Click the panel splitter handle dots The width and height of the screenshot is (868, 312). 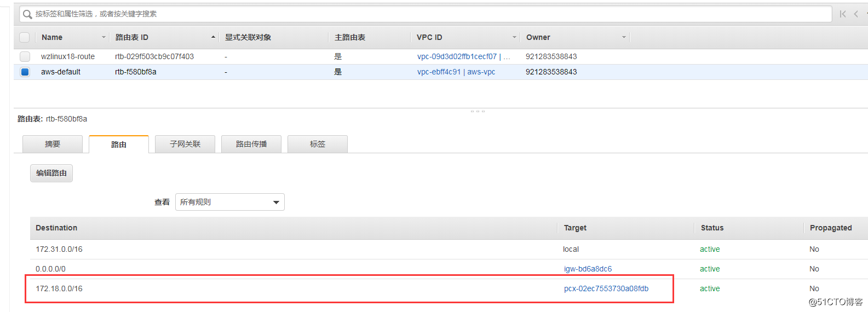coord(478,111)
